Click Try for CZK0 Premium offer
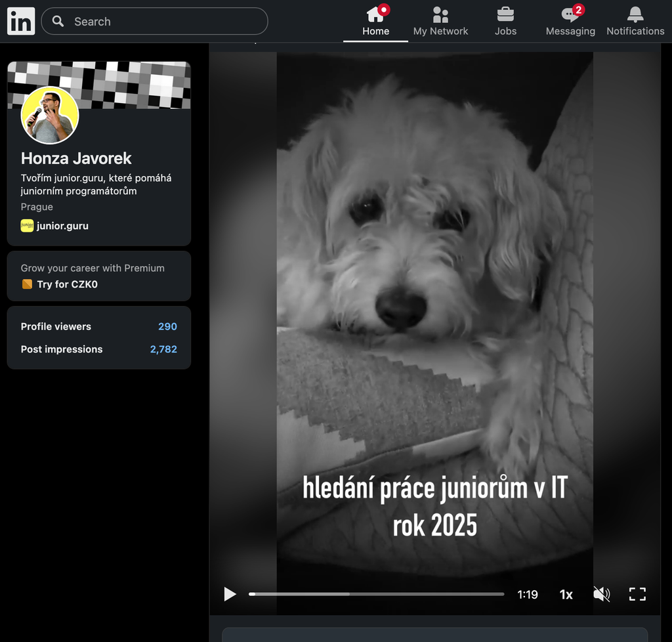 click(x=67, y=284)
